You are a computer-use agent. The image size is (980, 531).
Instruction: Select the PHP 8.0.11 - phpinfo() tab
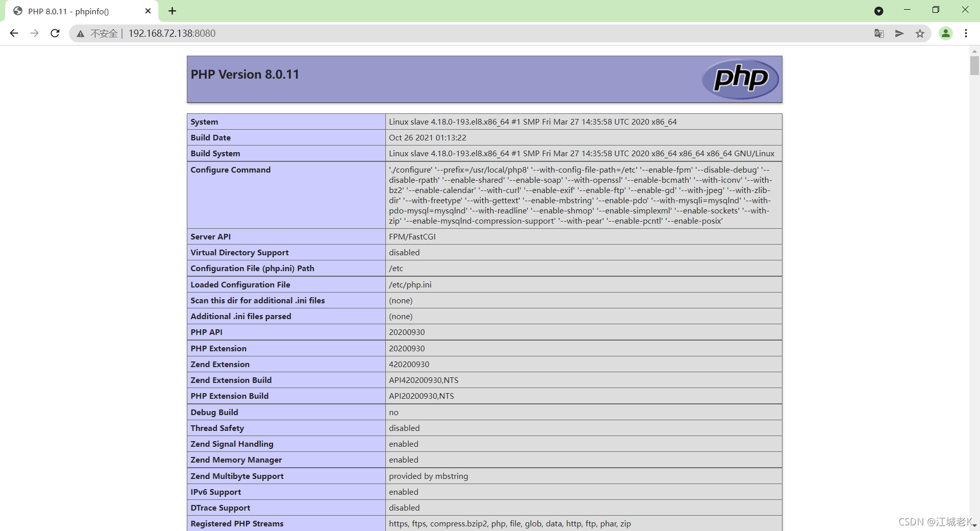(82, 11)
